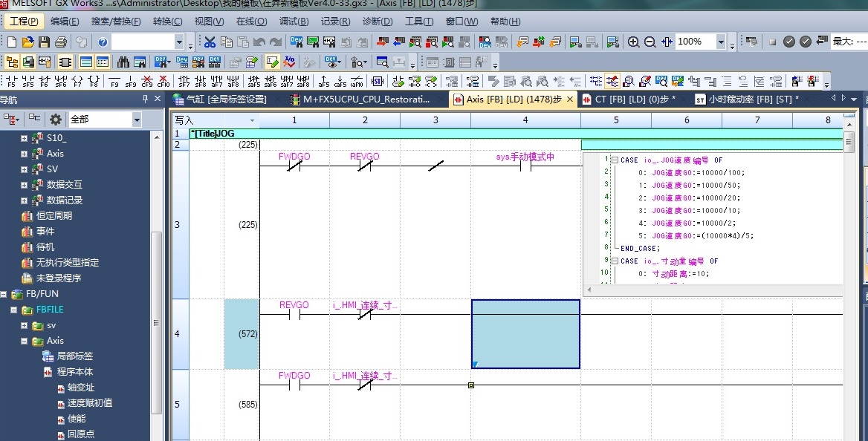
Task: Open the zoom percentage dropdown
Action: click(721, 42)
